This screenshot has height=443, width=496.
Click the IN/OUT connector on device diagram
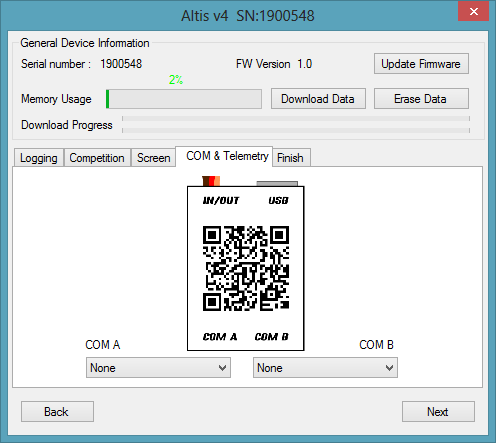(x=211, y=181)
